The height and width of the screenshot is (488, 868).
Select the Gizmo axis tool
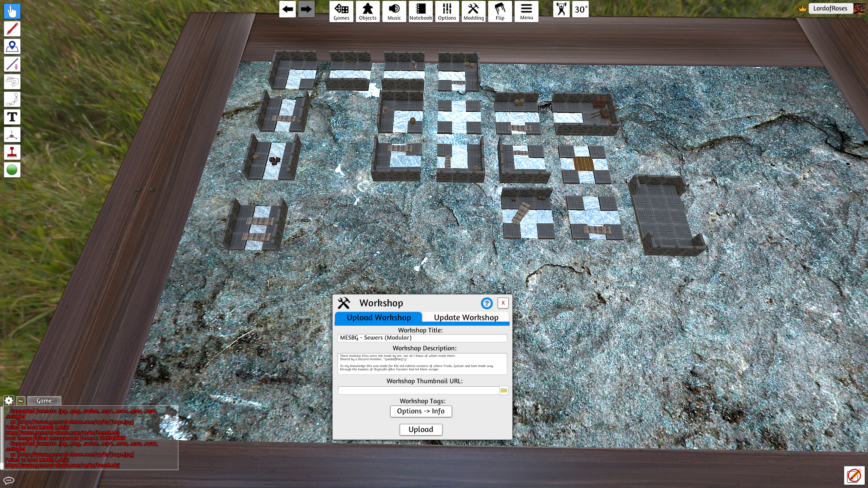12,135
